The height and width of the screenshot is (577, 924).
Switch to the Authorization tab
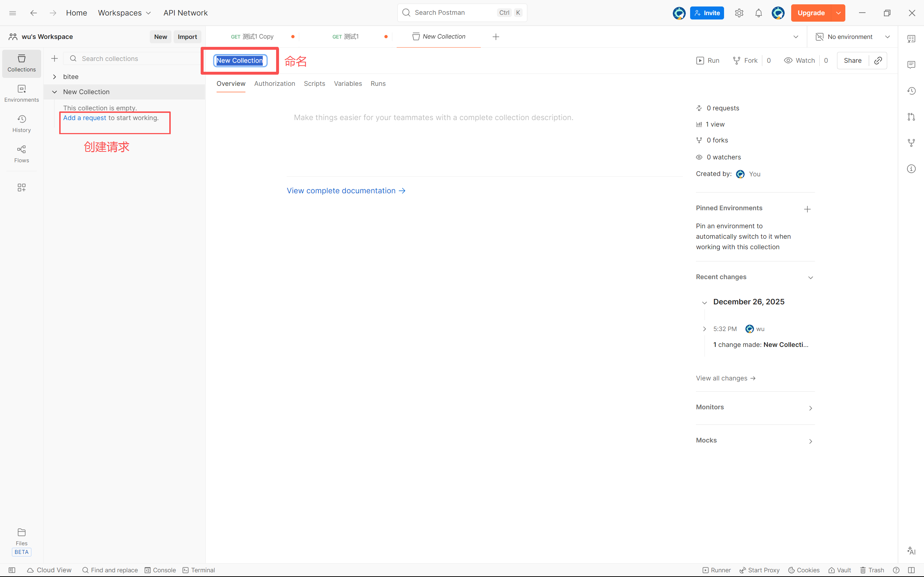click(274, 84)
